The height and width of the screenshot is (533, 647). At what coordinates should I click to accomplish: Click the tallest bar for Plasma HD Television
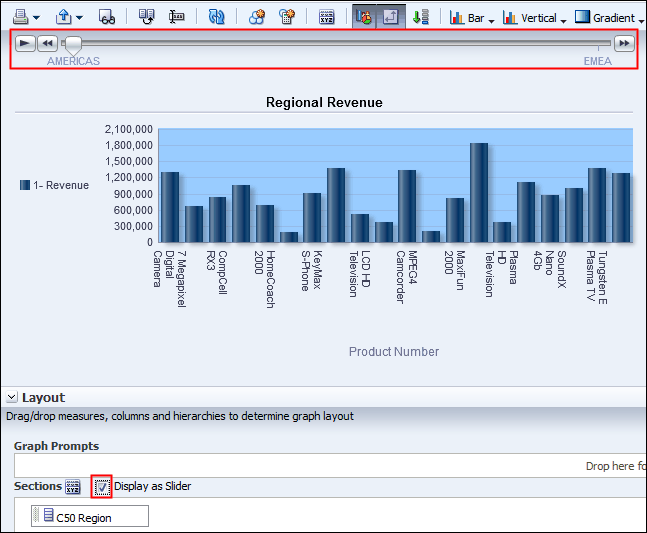tap(479, 192)
